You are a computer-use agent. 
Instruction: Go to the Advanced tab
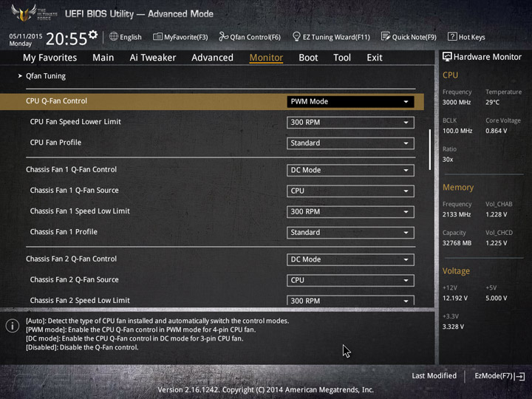[212, 58]
